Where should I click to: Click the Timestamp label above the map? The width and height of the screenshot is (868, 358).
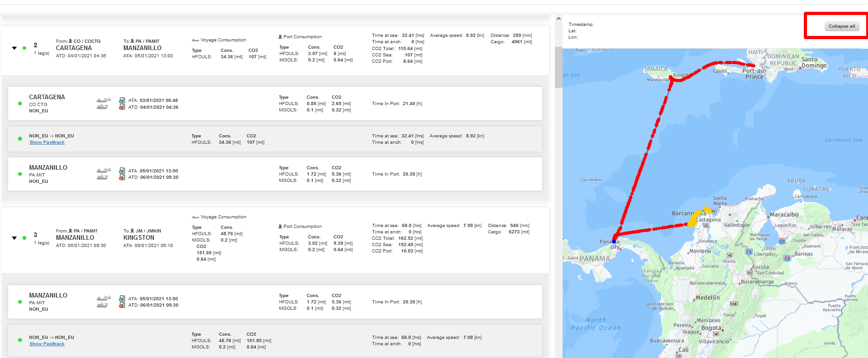pyautogui.click(x=581, y=24)
